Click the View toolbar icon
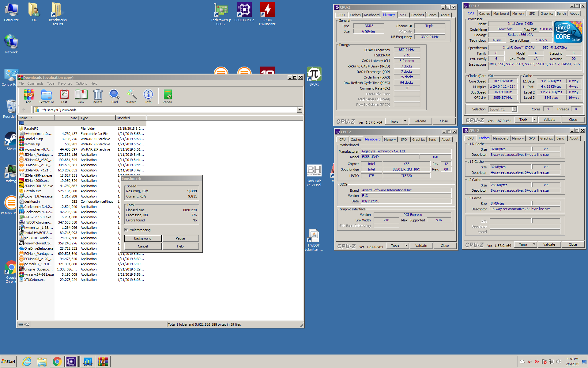The image size is (588, 368). point(81,97)
